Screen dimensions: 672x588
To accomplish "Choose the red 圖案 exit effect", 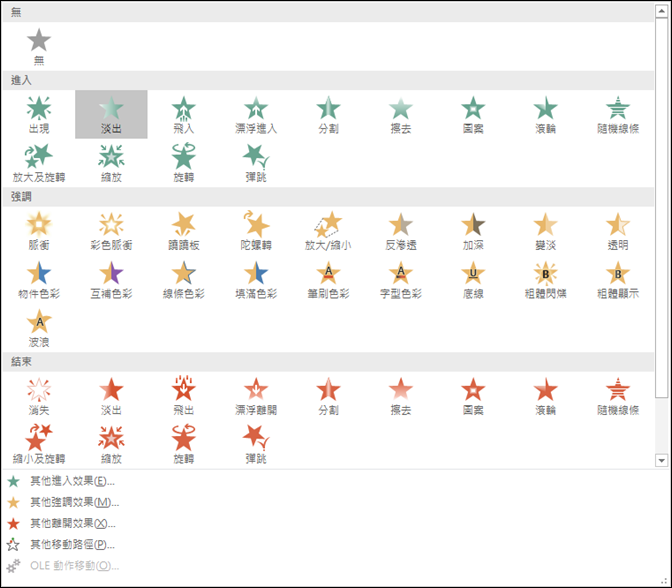I will pos(473,396).
